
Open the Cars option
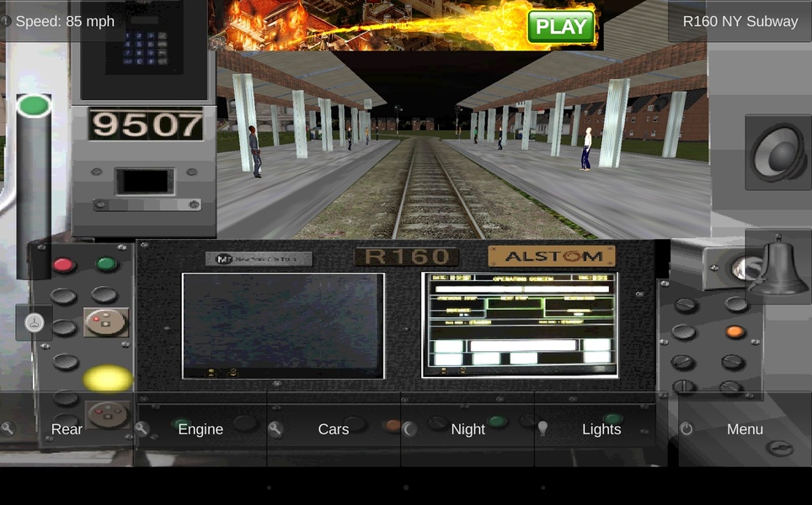tap(334, 429)
